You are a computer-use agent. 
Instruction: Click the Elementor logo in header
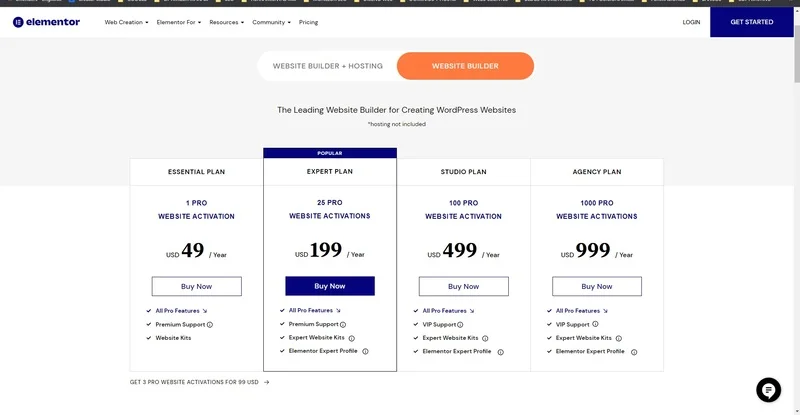click(46, 21)
